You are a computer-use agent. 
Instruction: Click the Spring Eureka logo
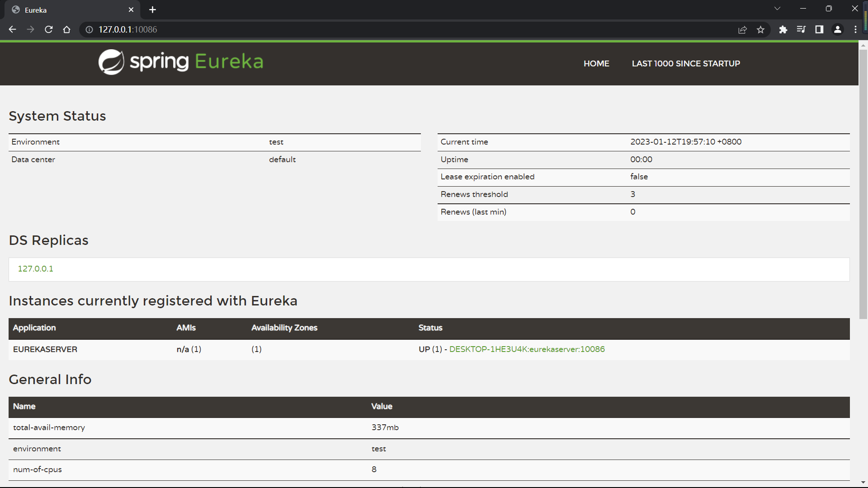point(181,62)
